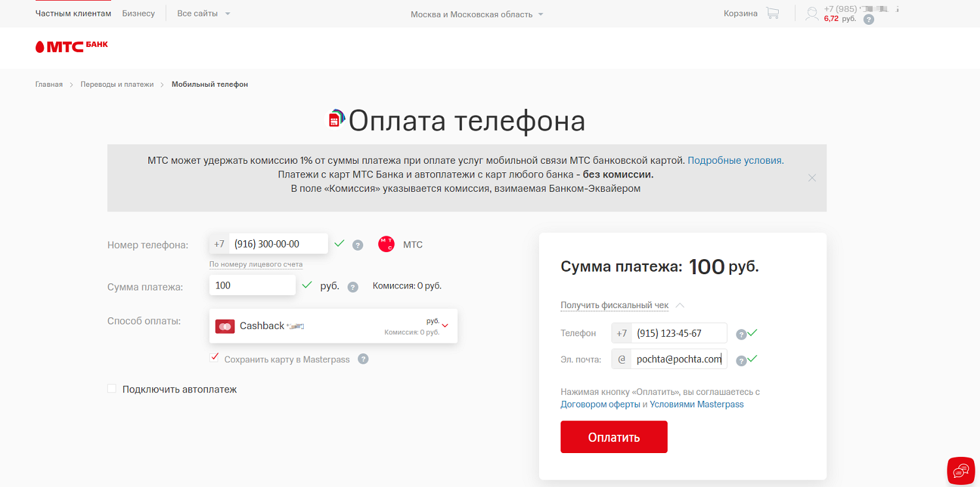Click the help icon below account balance

point(868,20)
